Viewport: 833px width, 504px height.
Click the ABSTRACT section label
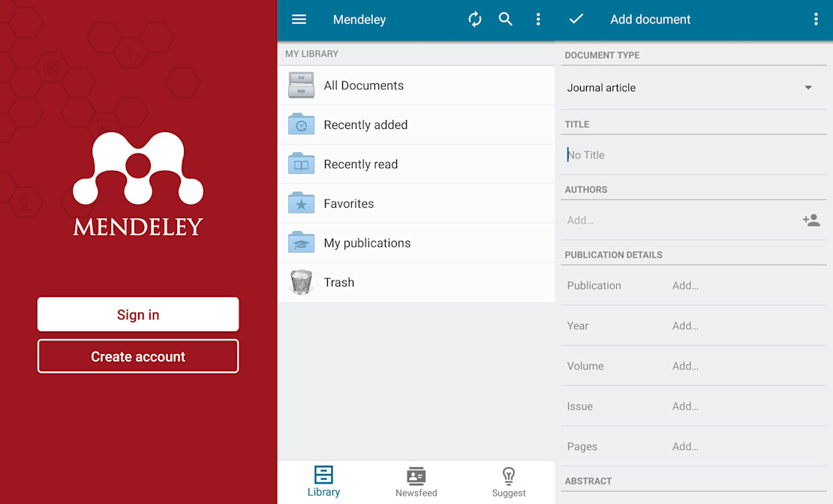[x=588, y=481]
